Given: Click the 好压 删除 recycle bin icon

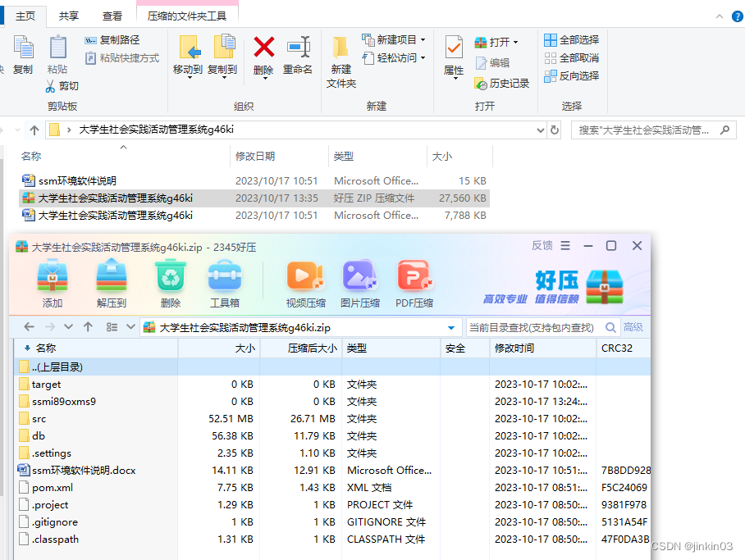Looking at the screenshot, I should click(171, 275).
